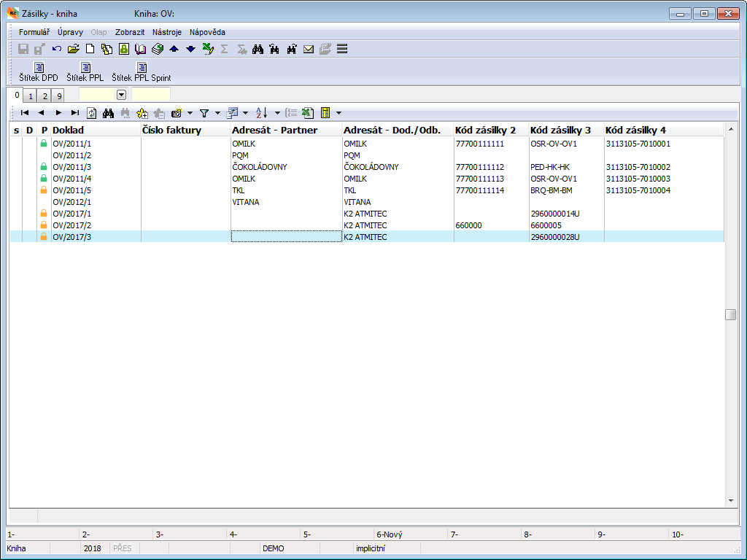747x560 pixels.
Task: Click the Štítek PPL Sprint icon
Action: point(141,68)
